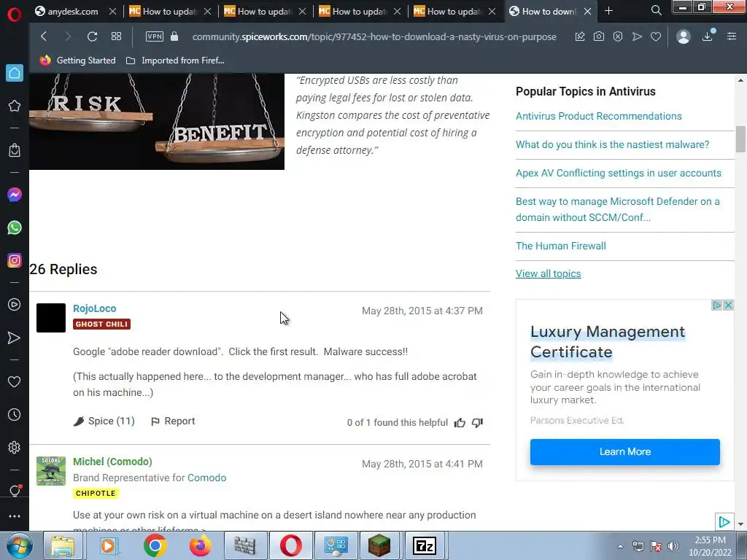Image resolution: width=747 pixels, height=560 pixels.
Task: Open WhatsApp in the sidebar
Action: (x=15, y=227)
